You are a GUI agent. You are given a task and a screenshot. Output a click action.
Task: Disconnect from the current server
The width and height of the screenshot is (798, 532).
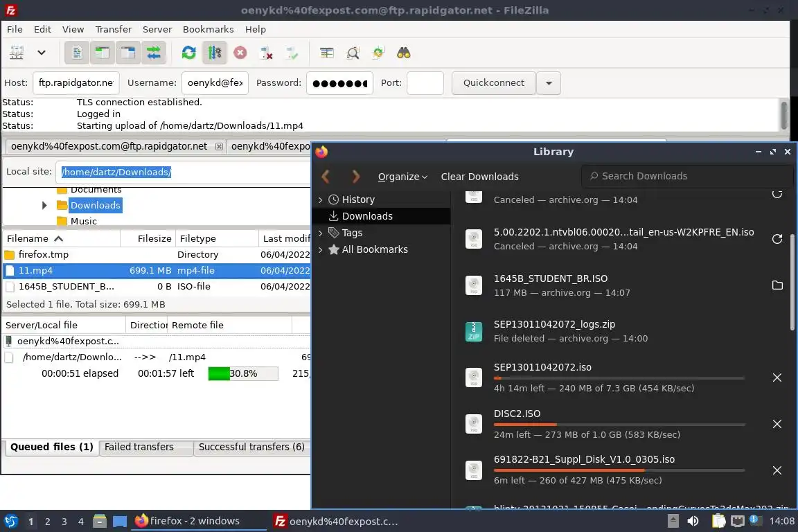coord(266,53)
